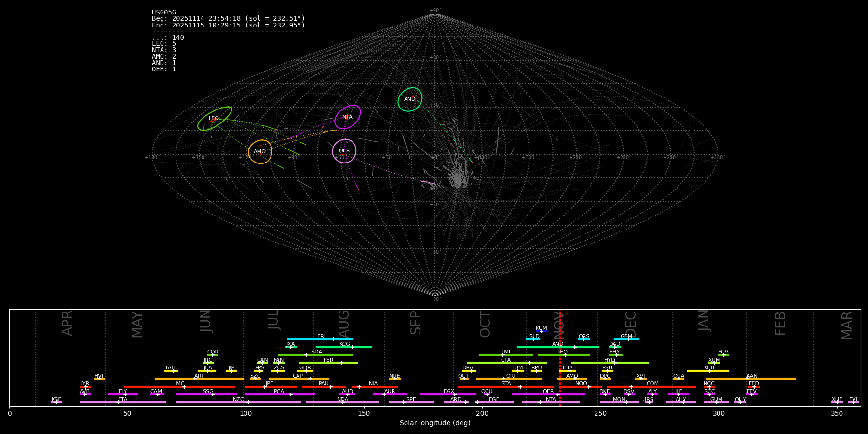Click the COM shower label in timeline
The width and height of the screenshot is (868, 434).
pyautogui.click(x=652, y=384)
